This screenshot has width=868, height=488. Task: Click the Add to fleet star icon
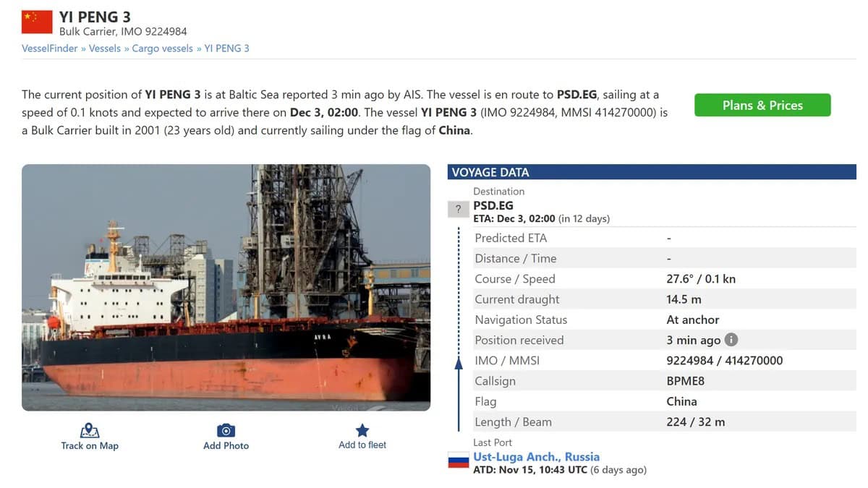pyautogui.click(x=362, y=430)
